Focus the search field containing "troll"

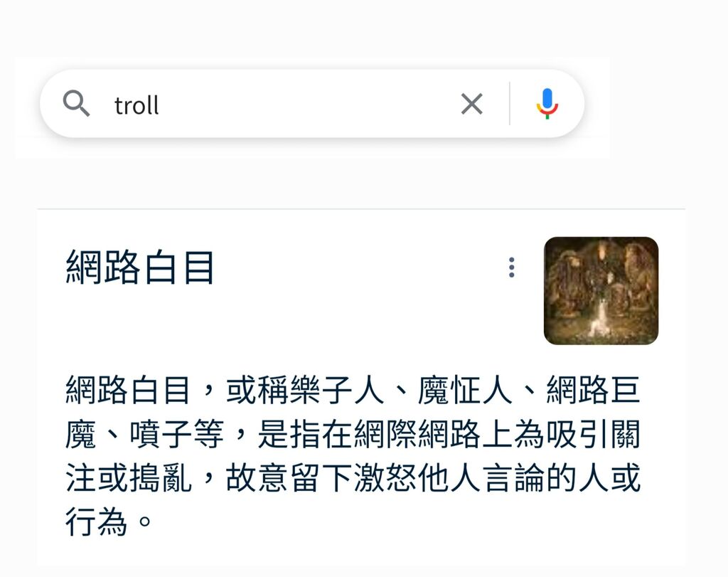[311, 104]
